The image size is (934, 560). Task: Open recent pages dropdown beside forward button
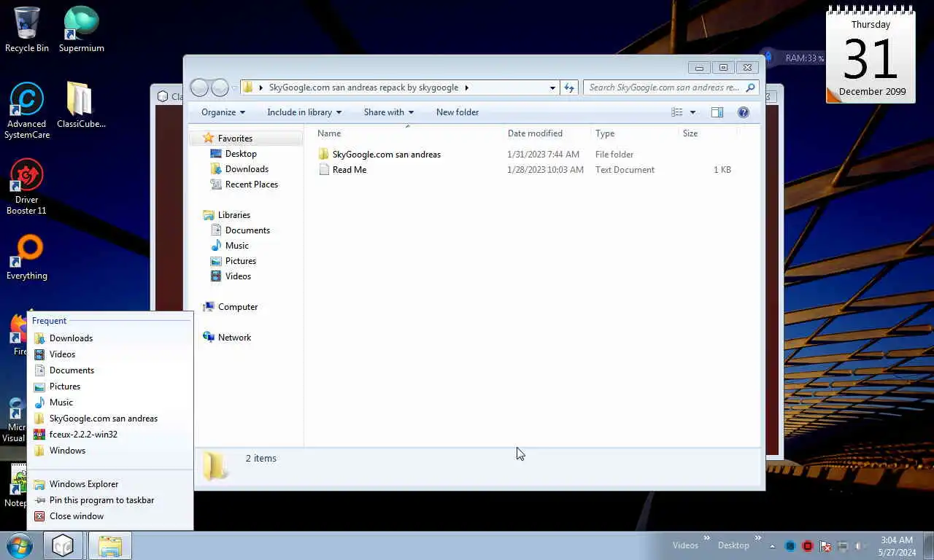point(234,87)
